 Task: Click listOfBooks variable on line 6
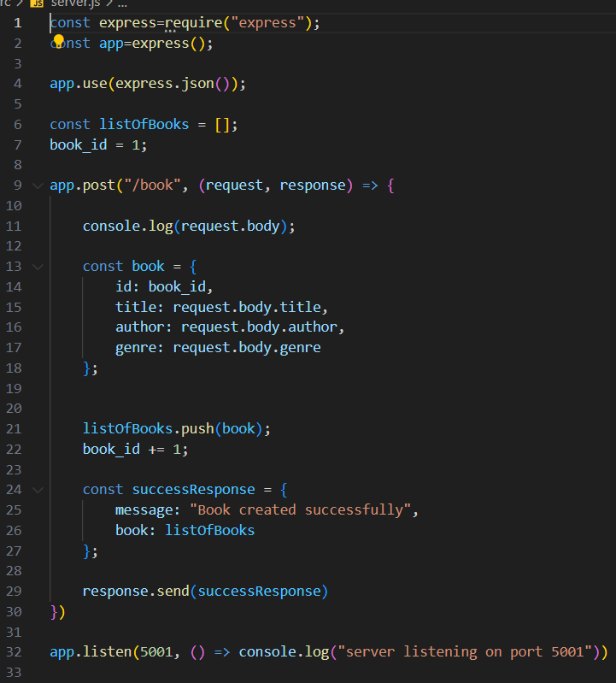pos(144,125)
